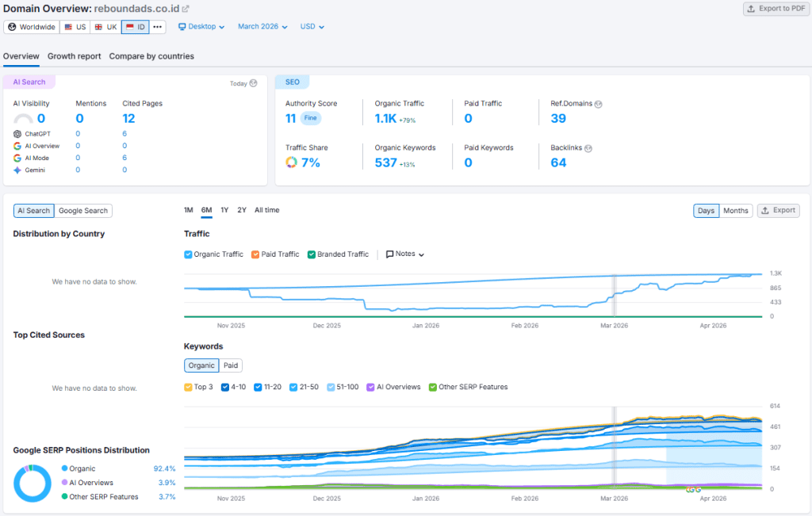Click the globe icon next to Today label
This screenshot has height=516, width=812.
252,83
